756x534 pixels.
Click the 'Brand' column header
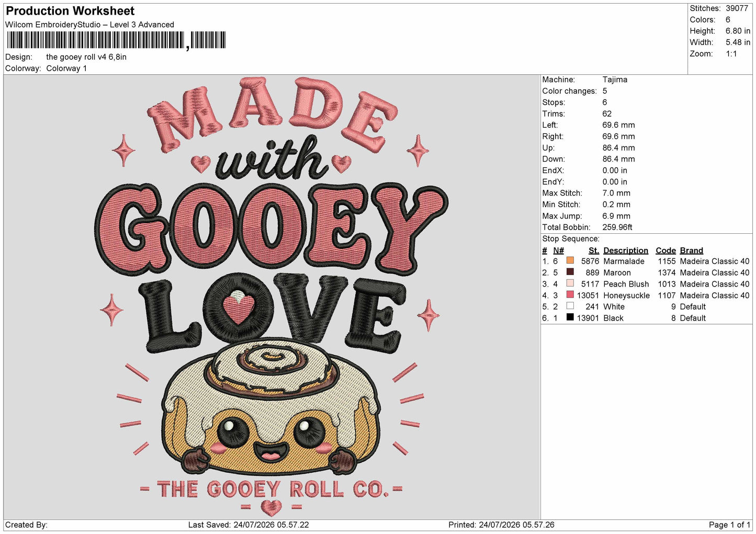692,251
